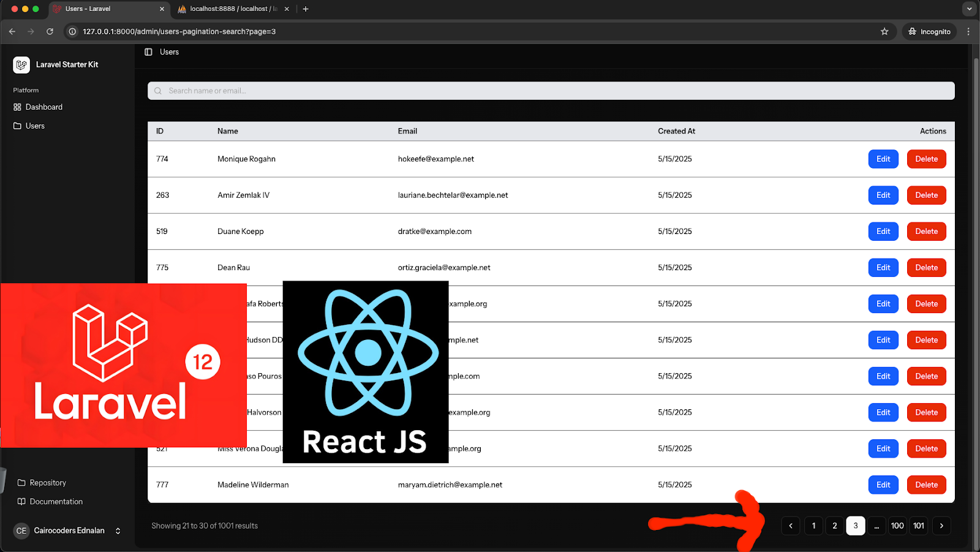Click the Users breadcrumb title
Screen dimensions: 980x552
pyautogui.click(x=169, y=52)
